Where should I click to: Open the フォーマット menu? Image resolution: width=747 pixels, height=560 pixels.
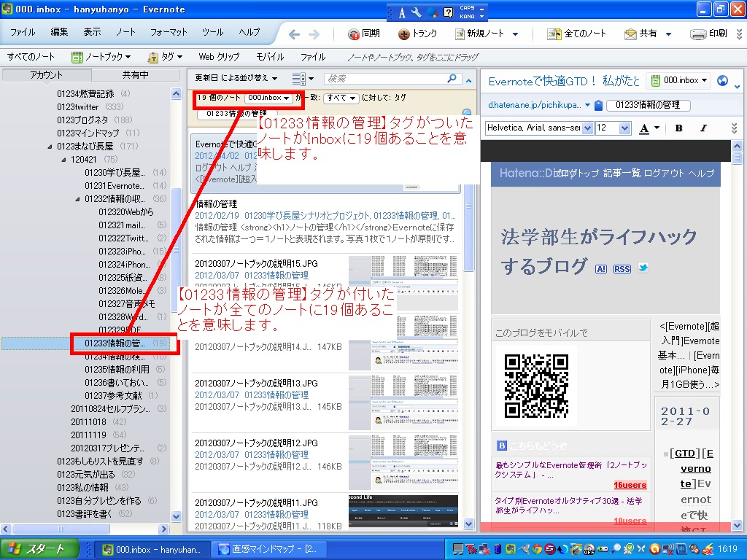coord(169,32)
